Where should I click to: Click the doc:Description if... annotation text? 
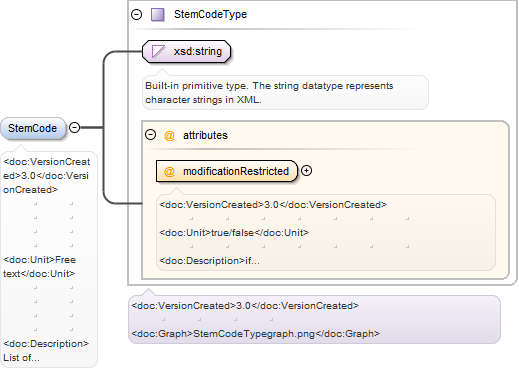tap(209, 261)
